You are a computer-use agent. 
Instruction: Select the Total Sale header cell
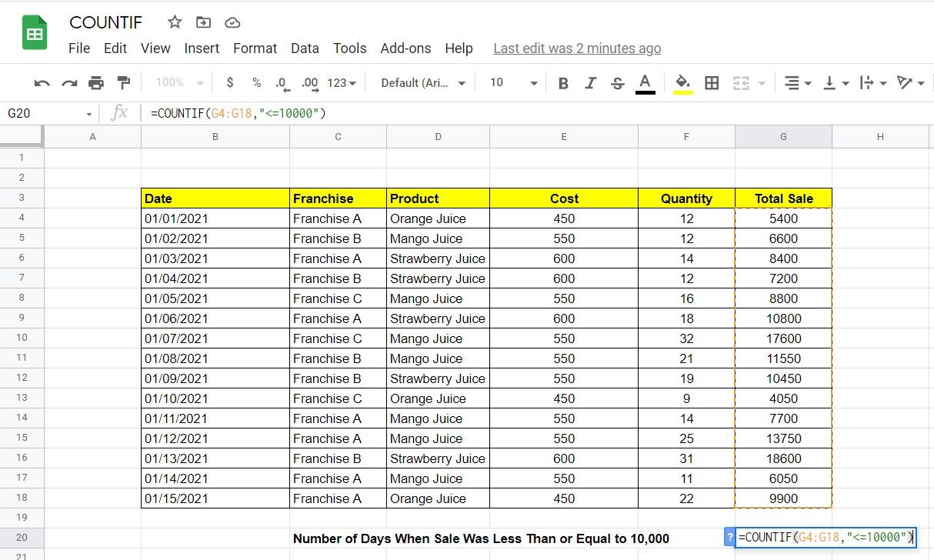[x=783, y=198]
